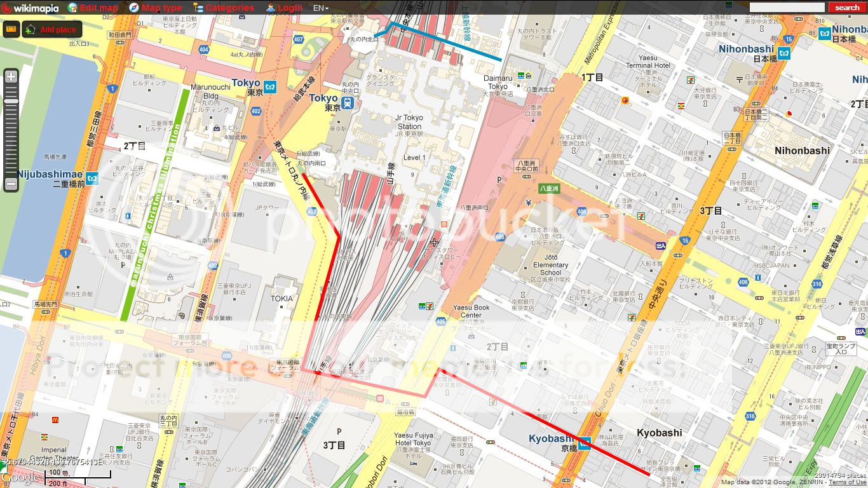Click the Google logo
Screen dimensions: 868x488
tap(20, 478)
